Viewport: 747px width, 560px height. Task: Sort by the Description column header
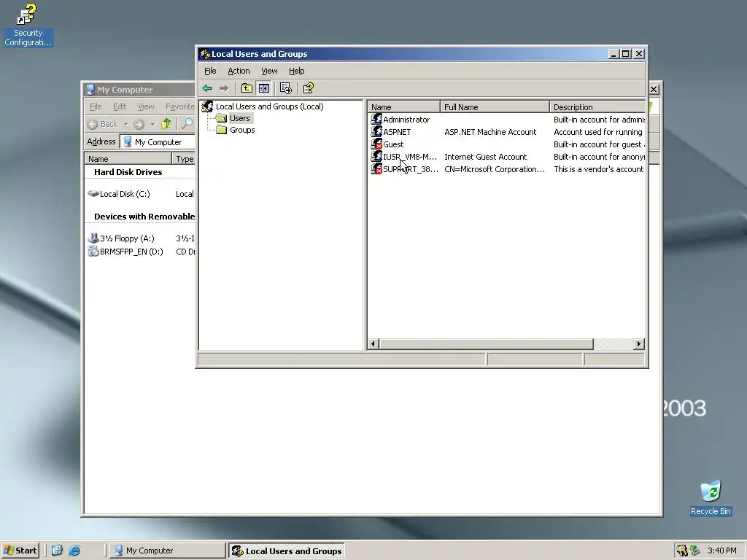(x=597, y=107)
